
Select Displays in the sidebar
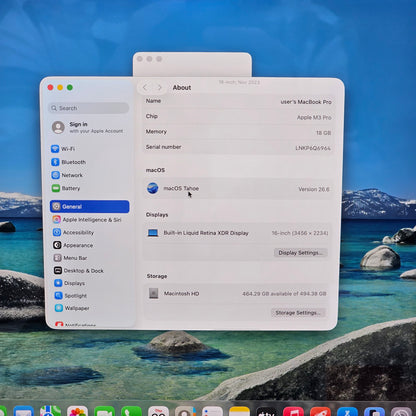[69, 283]
